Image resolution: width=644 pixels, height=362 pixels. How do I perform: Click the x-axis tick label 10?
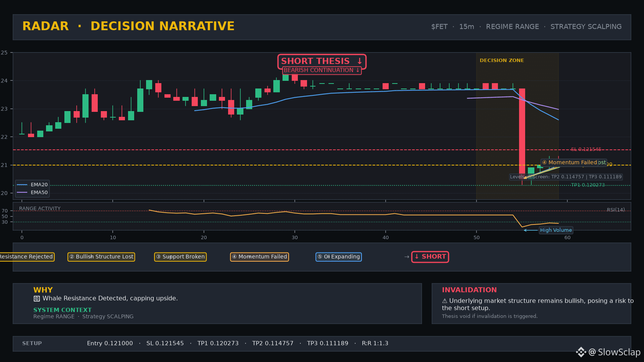[113, 238]
